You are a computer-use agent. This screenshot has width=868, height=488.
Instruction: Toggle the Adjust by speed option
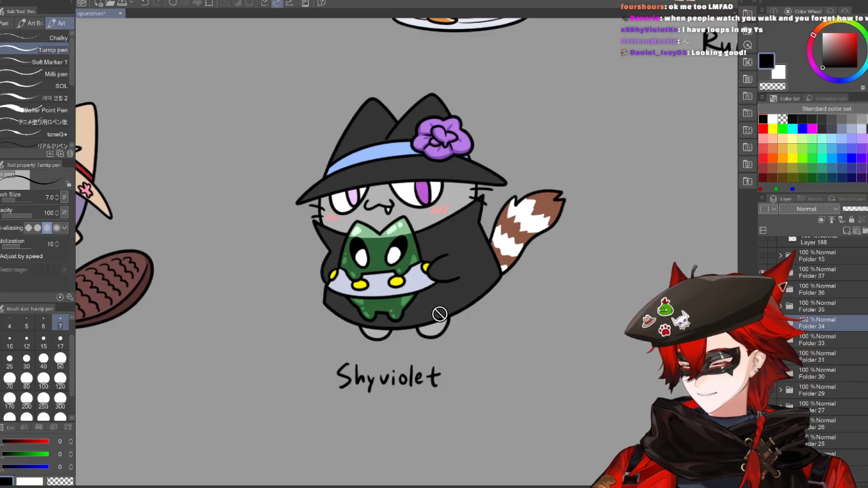(x=21, y=256)
